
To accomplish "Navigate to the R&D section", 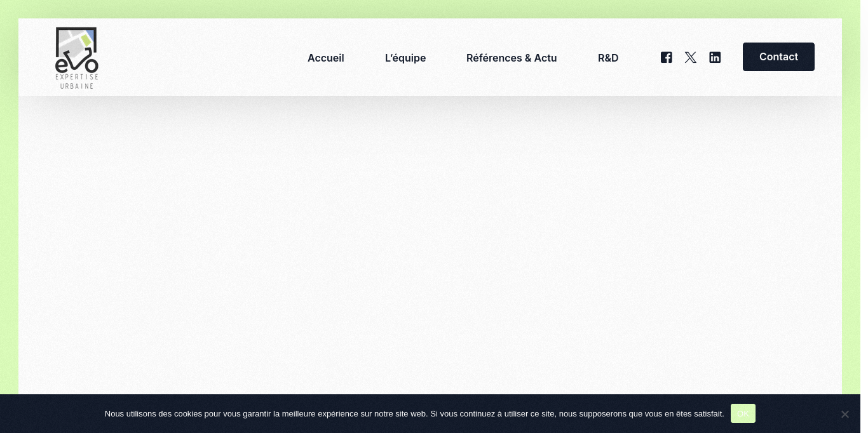I will 608,58.
